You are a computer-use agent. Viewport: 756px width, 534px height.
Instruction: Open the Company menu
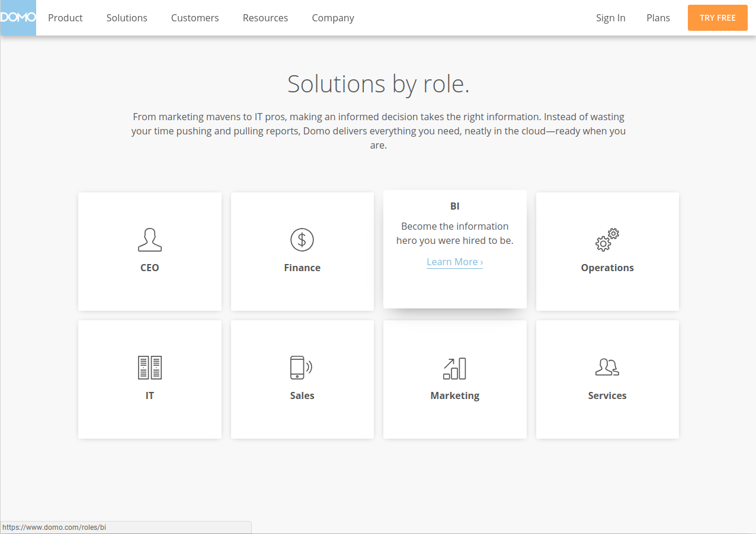(333, 18)
